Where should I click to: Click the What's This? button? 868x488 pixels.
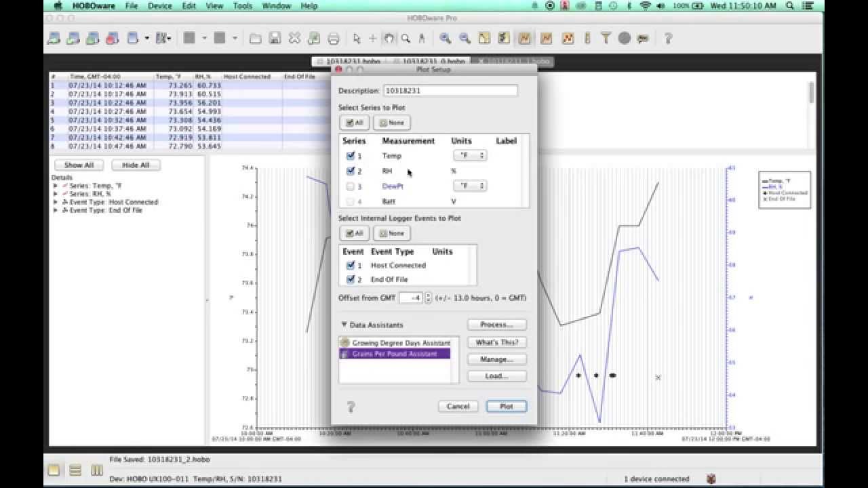coord(497,342)
